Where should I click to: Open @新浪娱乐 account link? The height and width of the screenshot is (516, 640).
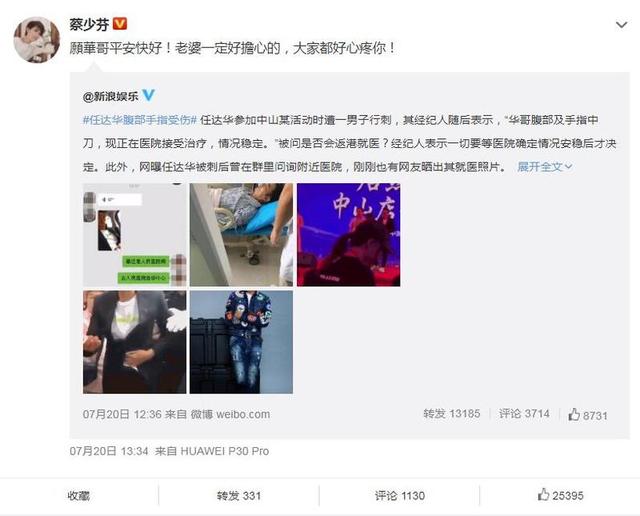pos(111,96)
